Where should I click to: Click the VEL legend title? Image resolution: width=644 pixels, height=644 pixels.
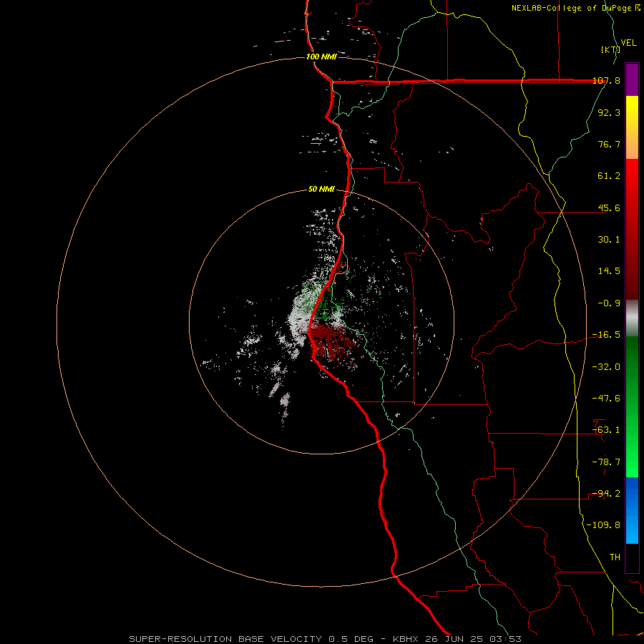tap(628, 43)
